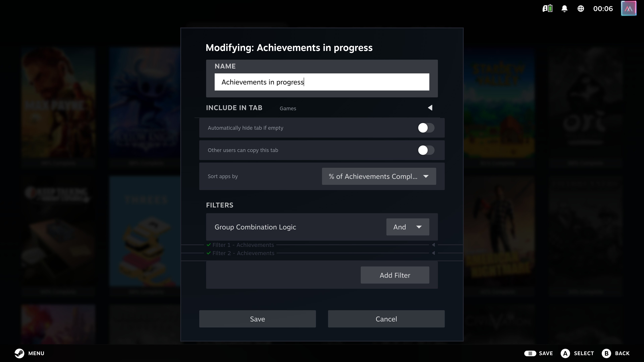Click the MENU label in footer

[36, 353]
